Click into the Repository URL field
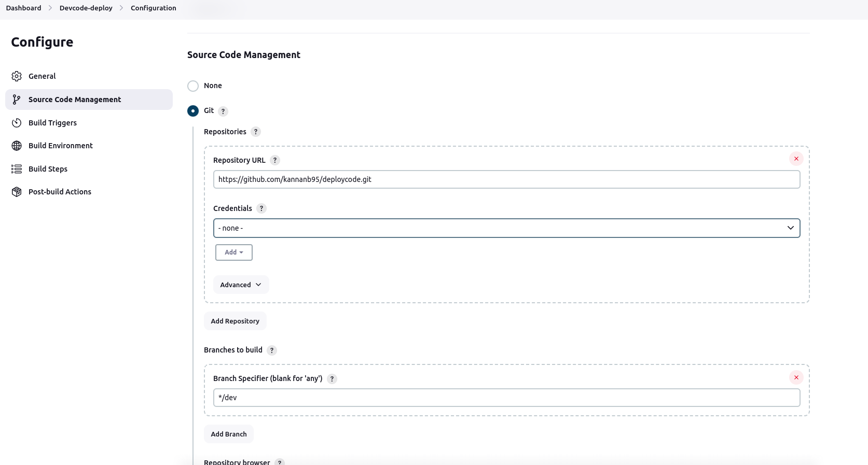Image resolution: width=868 pixels, height=465 pixels. [506, 179]
